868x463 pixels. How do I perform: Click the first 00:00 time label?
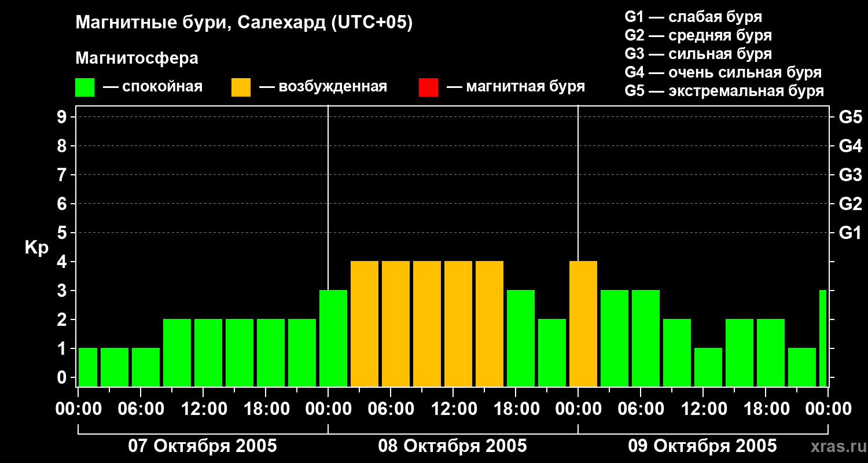[x=78, y=409]
